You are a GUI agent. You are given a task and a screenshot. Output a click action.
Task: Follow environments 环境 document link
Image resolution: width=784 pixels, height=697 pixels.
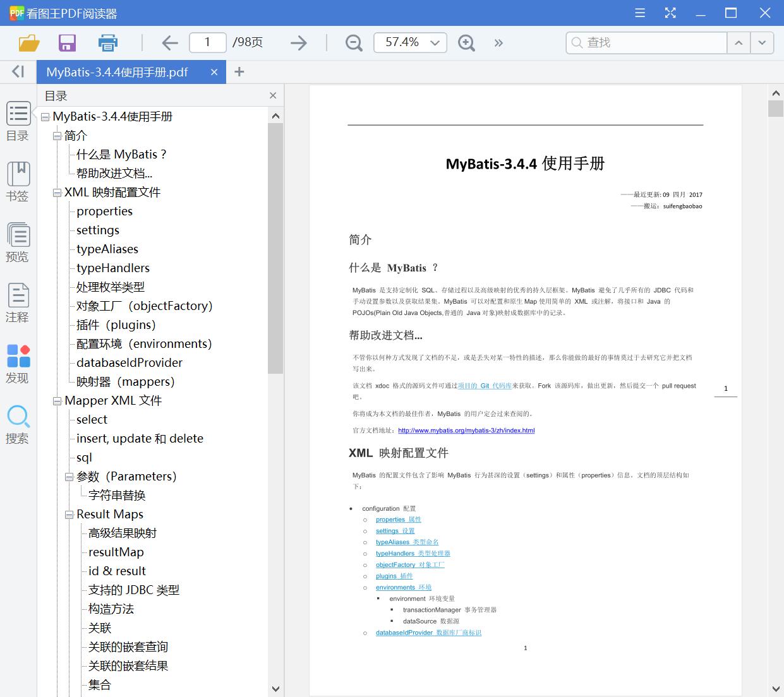(x=404, y=588)
